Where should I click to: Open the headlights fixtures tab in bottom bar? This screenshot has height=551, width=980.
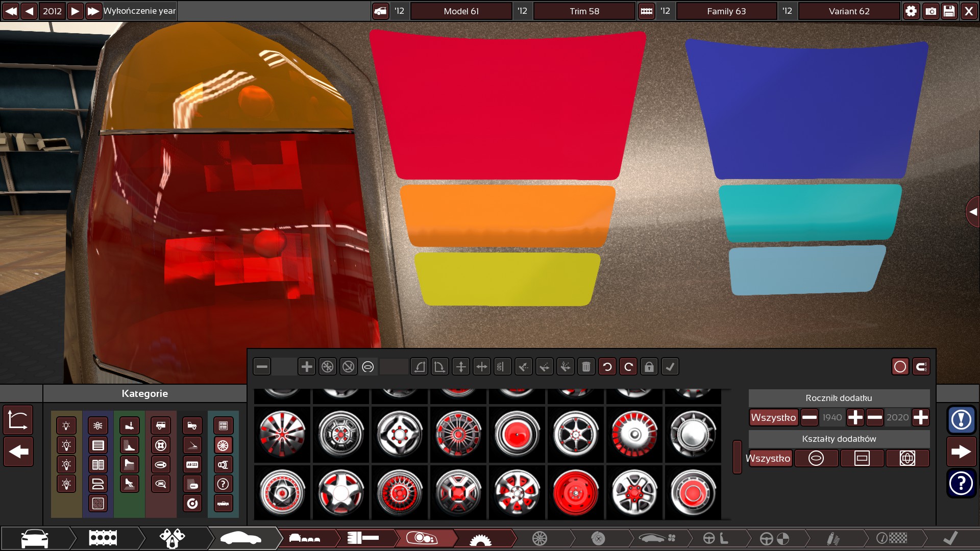click(422, 538)
